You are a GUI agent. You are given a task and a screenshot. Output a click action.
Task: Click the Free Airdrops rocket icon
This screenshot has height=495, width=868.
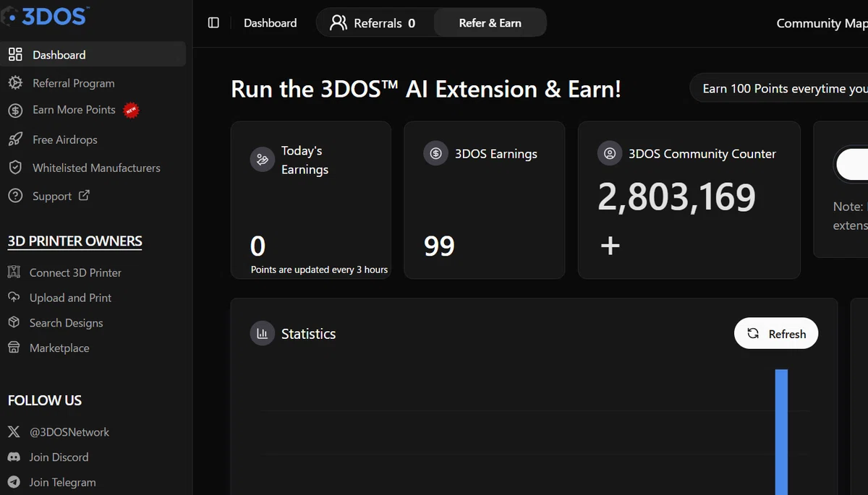tap(14, 139)
